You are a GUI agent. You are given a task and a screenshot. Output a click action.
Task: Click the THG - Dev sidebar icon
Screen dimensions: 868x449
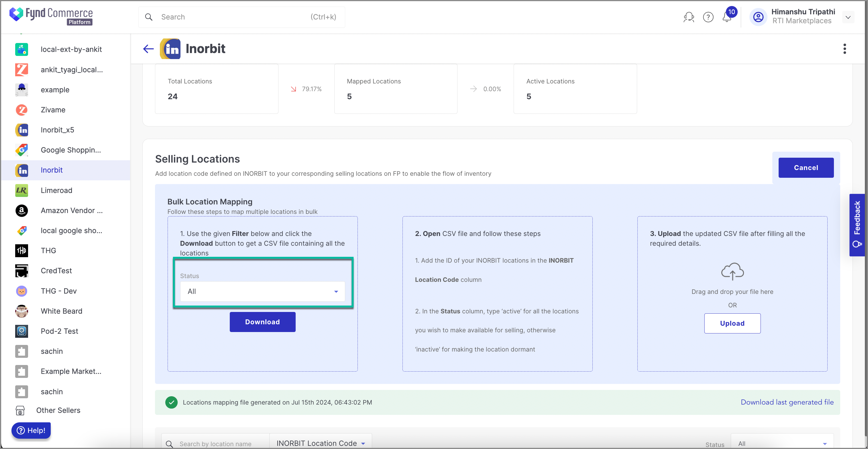[x=21, y=291]
